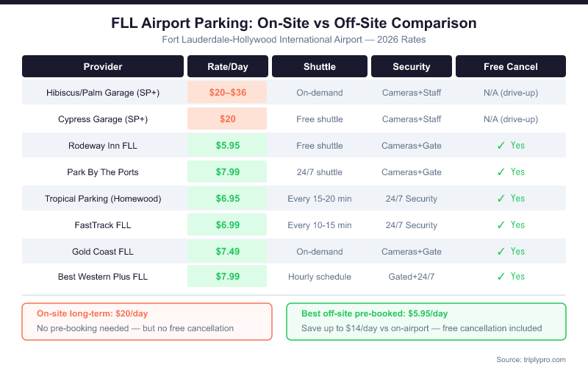Click the Cypress Garage $20 rate cell
The image size is (588, 368).
(227, 119)
